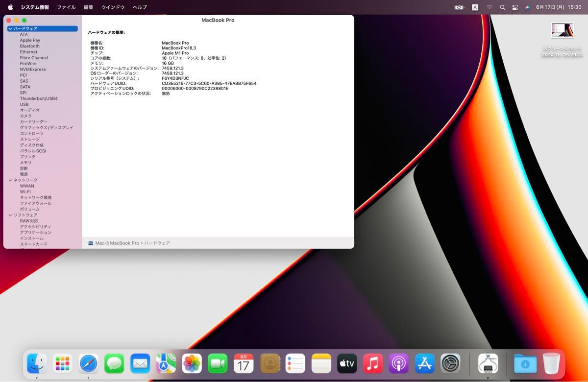Open Downloads folder in Dock
Screen dimensions: 588x382
pos(525,363)
